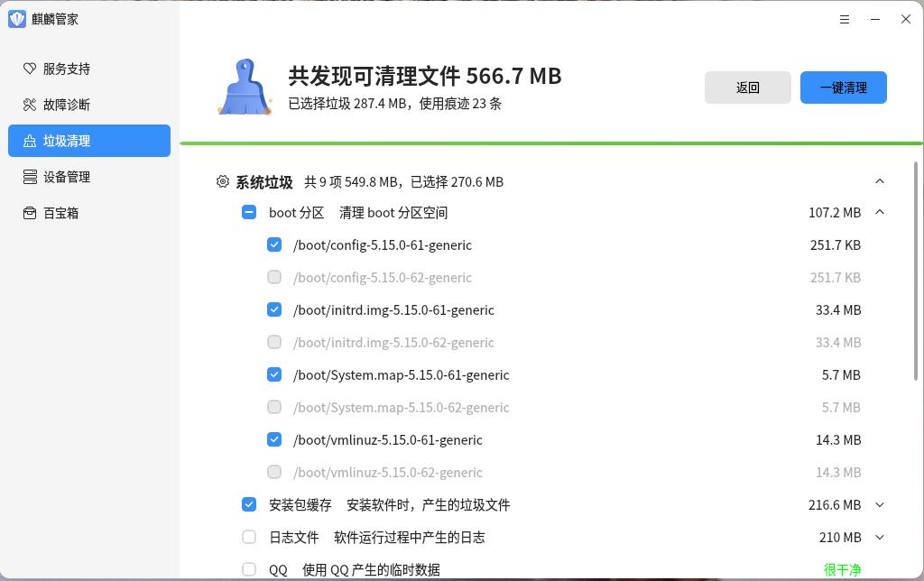Start cleanup with 一键清理 button

(x=844, y=88)
